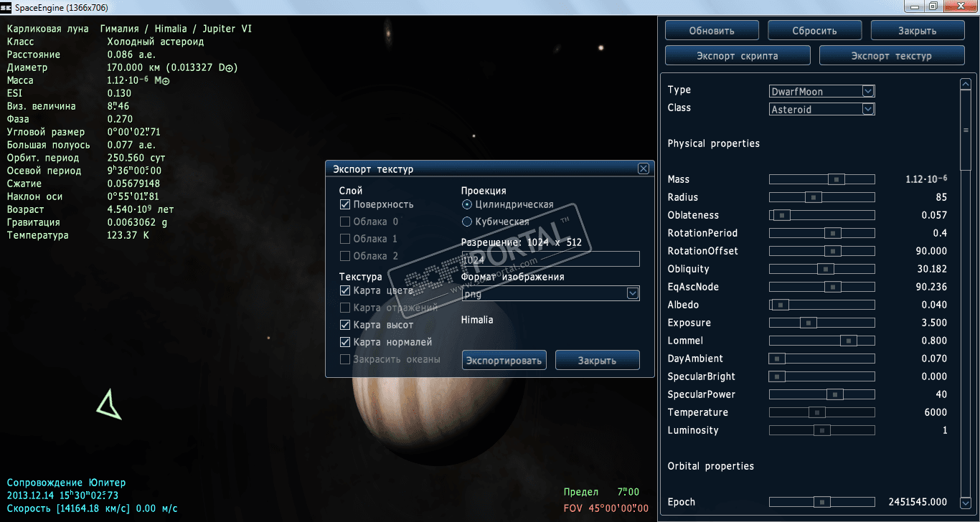The image size is (980, 522).
Task: Click the Скорость speed readout
Action: [x=92, y=508]
